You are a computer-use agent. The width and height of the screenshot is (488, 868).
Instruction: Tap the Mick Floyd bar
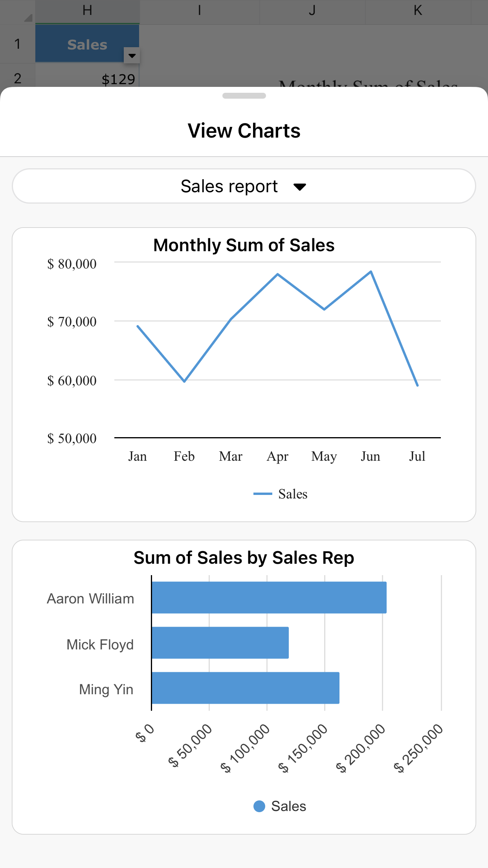(220, 643)
